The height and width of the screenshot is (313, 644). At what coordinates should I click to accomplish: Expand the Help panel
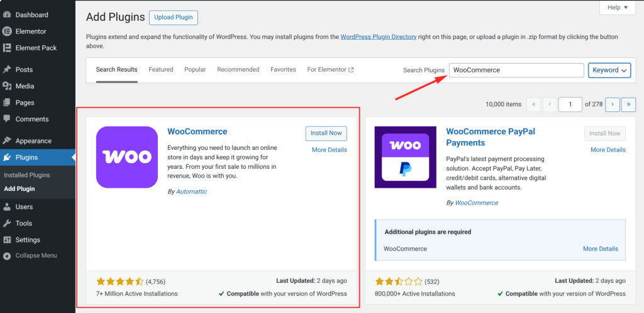click(x=618, y=8)
